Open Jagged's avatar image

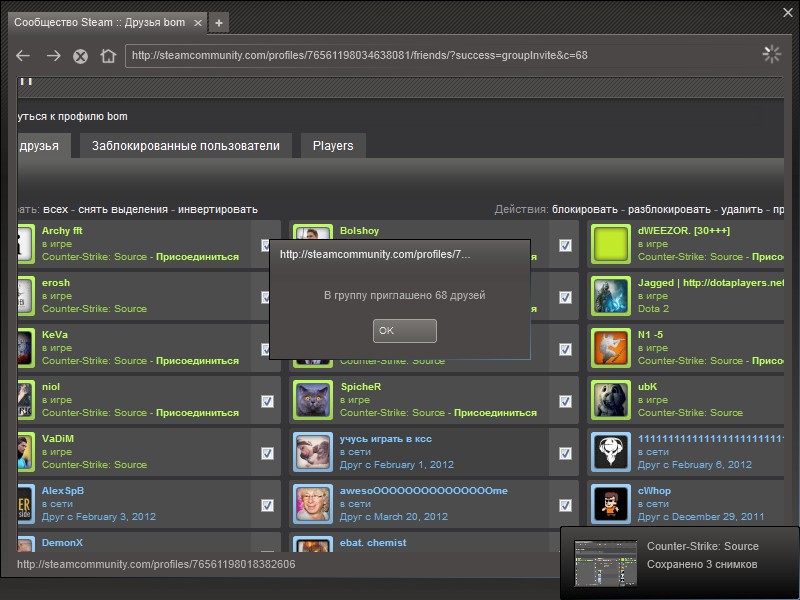[611, 296]
